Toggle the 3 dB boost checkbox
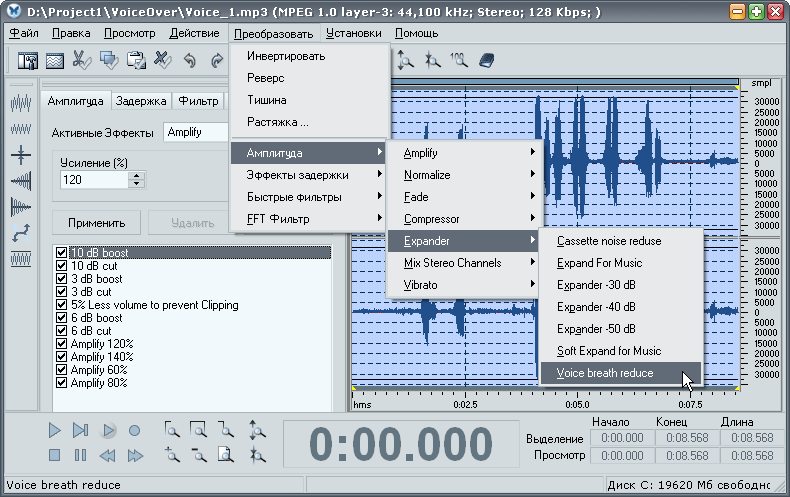Viewport: 790px width, 497px height. point(61,278)
